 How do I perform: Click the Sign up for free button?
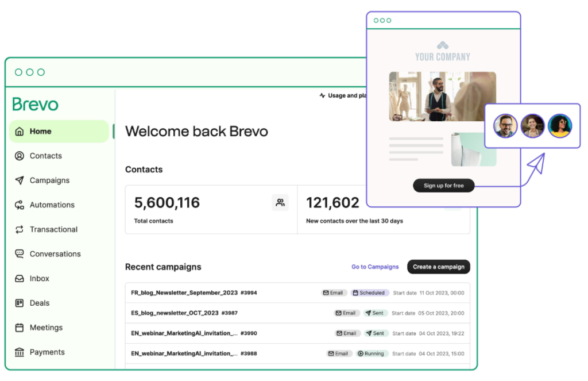coord(443,185)
